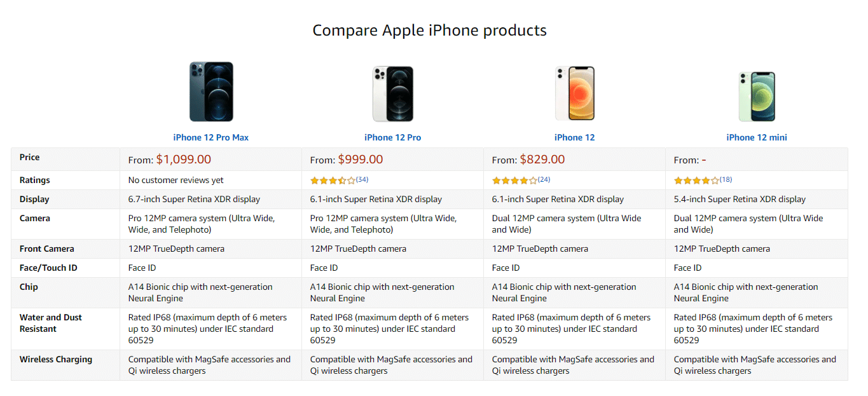Image resolution: width=868 pixels, height=396 pixels.
Task: Click the Wireless Charging row label
Action: pyautogui.click(x=56, y=359)
